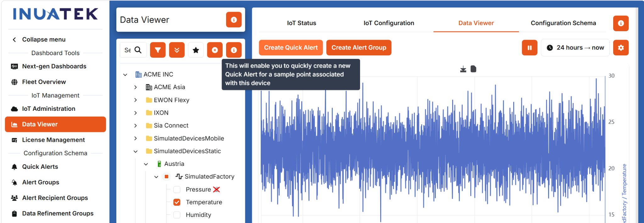The image size is (644, 223).
Task: Open Alert Groups page
Action: [x=41, y=182]
